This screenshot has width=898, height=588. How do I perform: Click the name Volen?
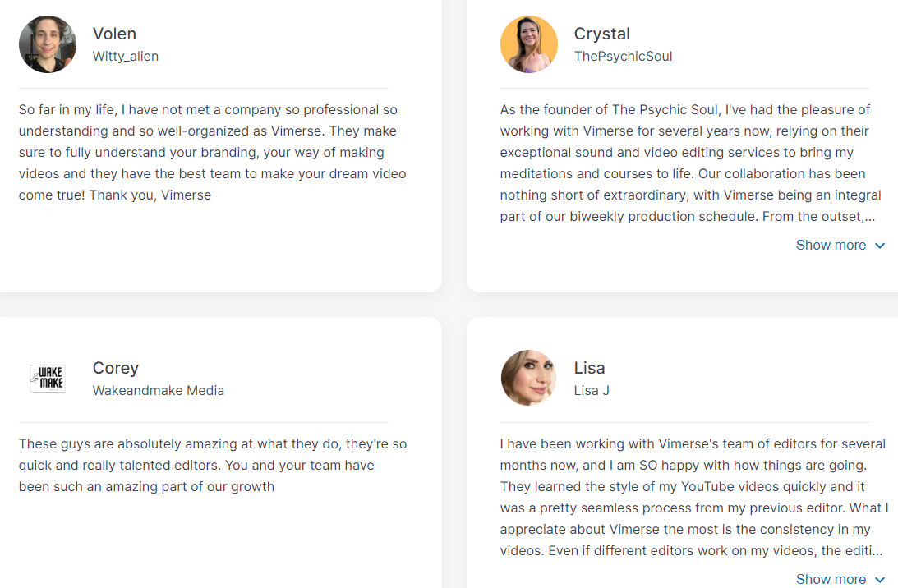114,34
